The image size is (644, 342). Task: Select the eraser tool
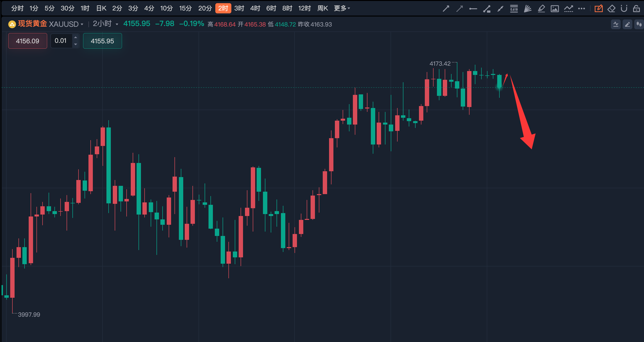(611, 9)
